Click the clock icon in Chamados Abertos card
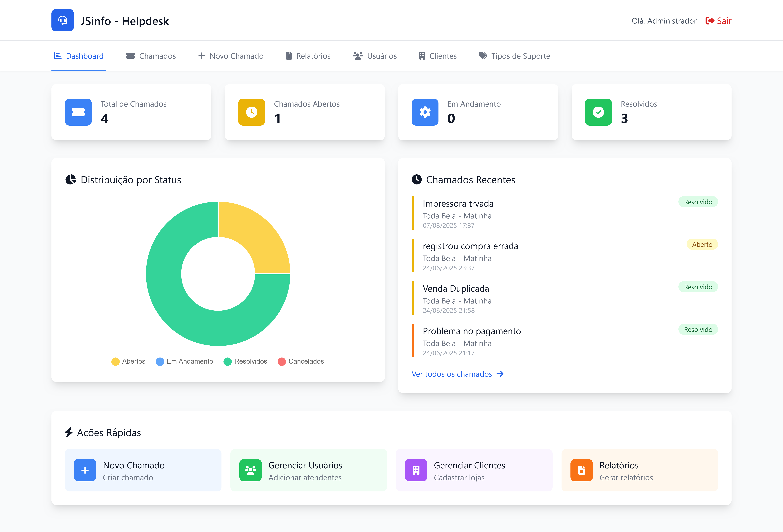The height and width of the screenshot is (532, 783). (252, 112)
